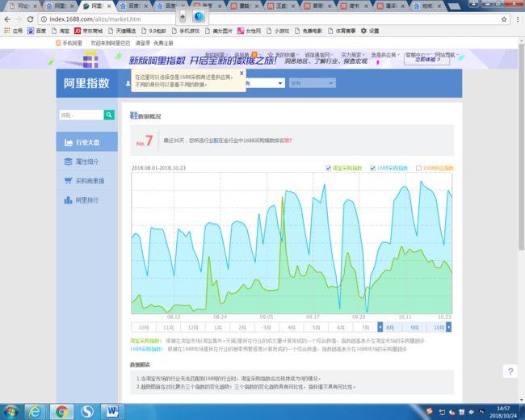Image resolution: width=525 pixels, height=420 pixels.
Task: Open the 设置 gear bookmark
Action: 370,31
